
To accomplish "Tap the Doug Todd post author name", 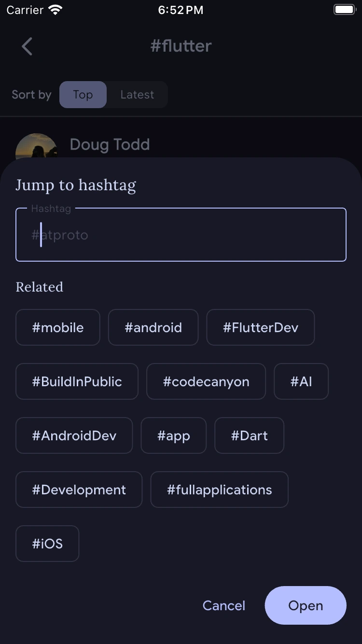I will [110, 144].
